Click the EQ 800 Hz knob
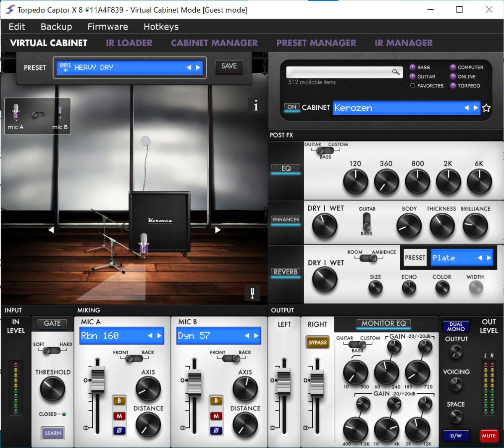 (417, 182)
